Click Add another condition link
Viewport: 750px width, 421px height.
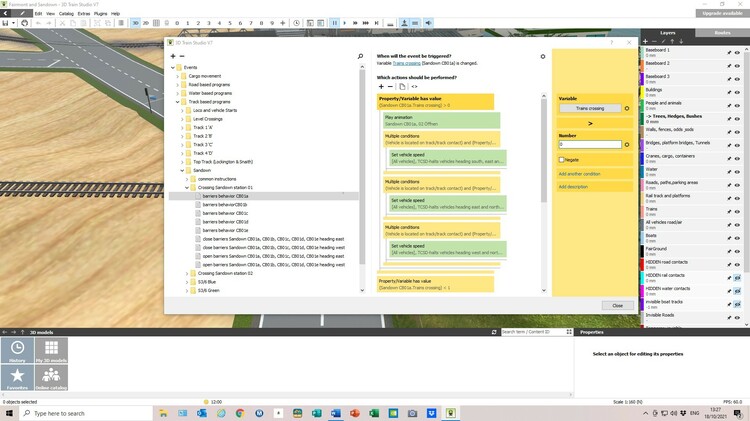[x=580, y=174]
